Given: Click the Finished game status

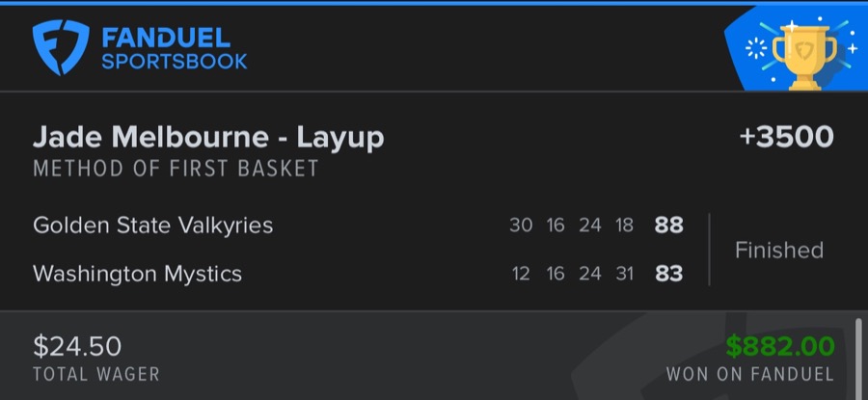Looking at the screenshot, I should coord(778,251).
